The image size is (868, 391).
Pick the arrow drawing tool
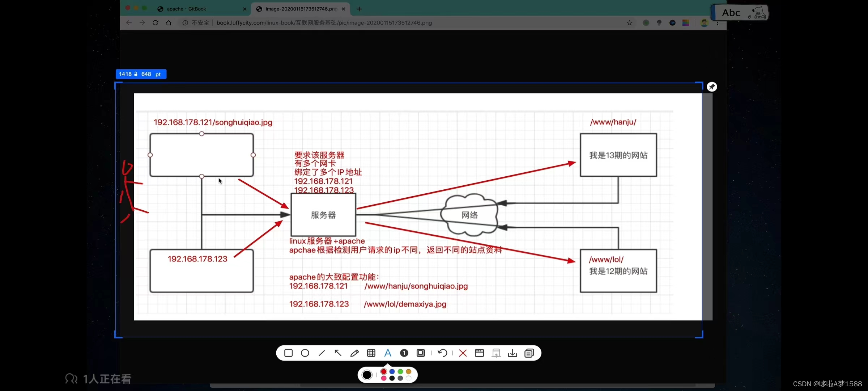click(x=338, y=353)
